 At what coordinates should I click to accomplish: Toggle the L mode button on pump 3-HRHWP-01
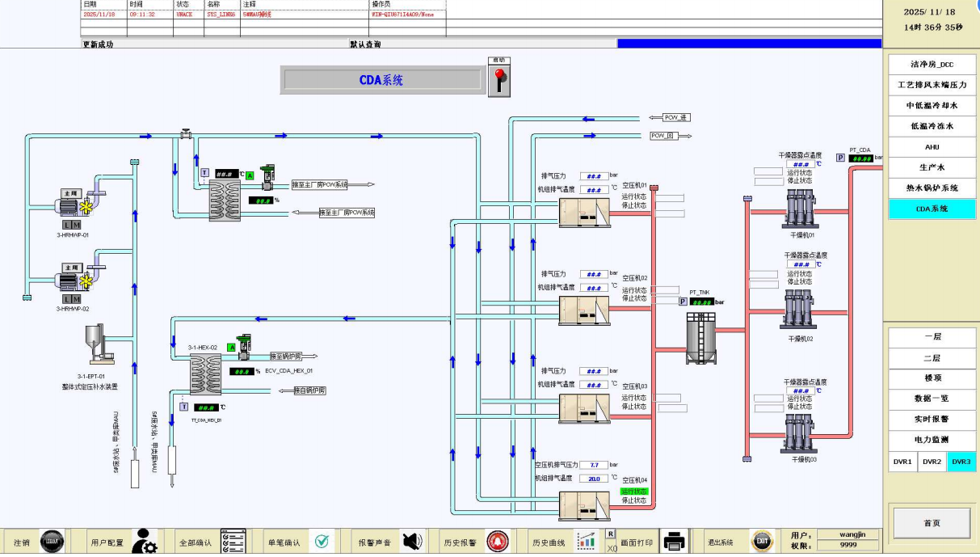click(67, 224)
